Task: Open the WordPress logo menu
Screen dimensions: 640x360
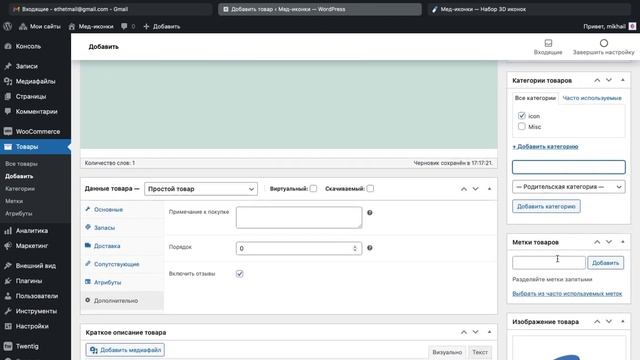Action: point(7,27)
